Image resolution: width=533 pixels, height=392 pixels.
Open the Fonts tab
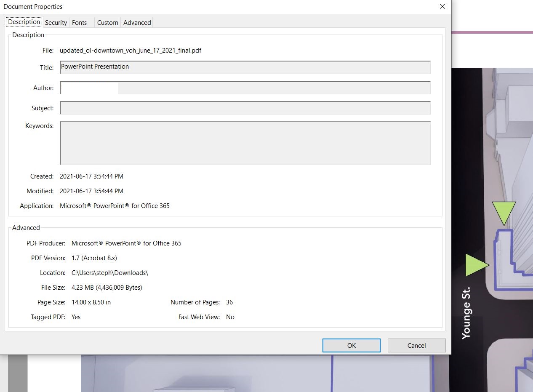[79, 23]
